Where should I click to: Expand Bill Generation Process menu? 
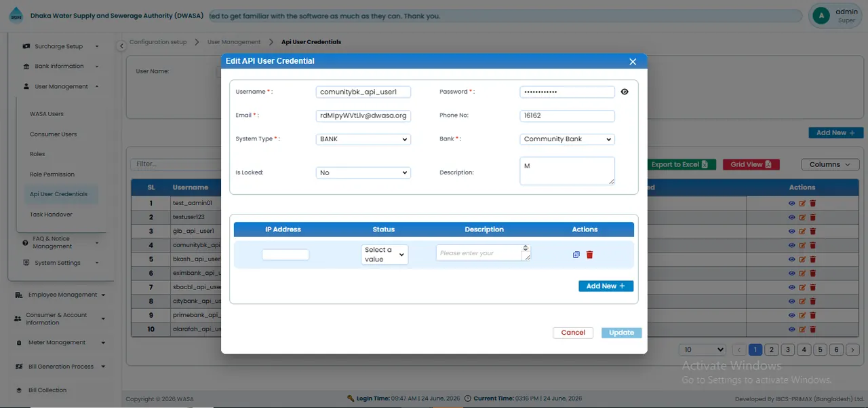[60, 367]
